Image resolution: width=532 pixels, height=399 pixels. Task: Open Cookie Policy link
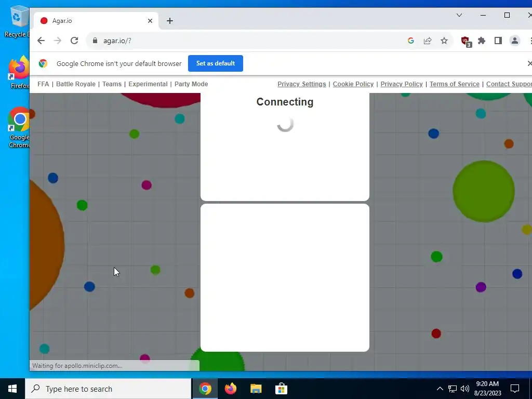coord(353,84)
